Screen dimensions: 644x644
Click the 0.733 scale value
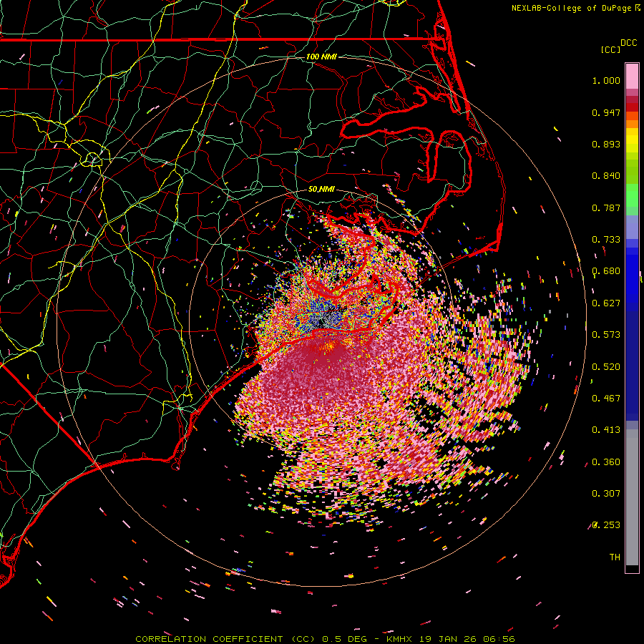(606, 240)
